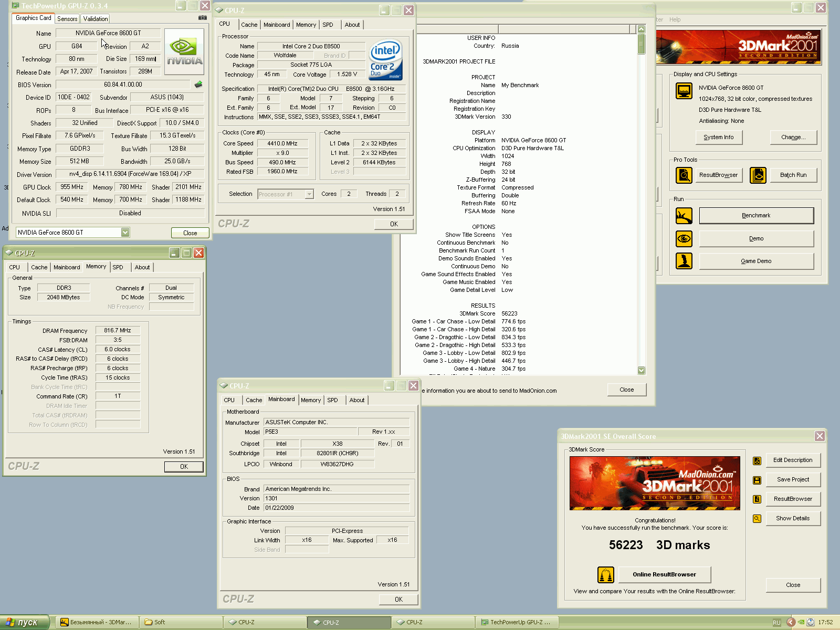Click the Benchmark button
The image size is (840, 630).
click(x=756, y=216)
